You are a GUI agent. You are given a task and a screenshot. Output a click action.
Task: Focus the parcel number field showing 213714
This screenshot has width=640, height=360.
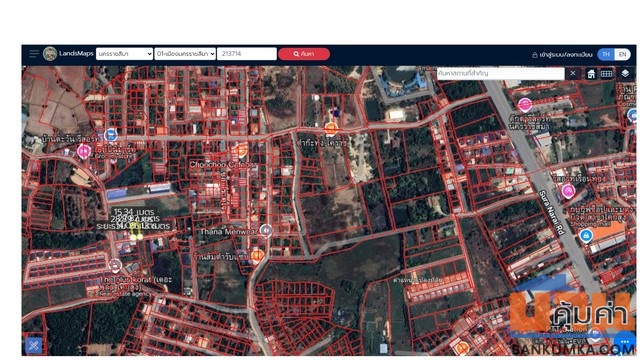247,54
